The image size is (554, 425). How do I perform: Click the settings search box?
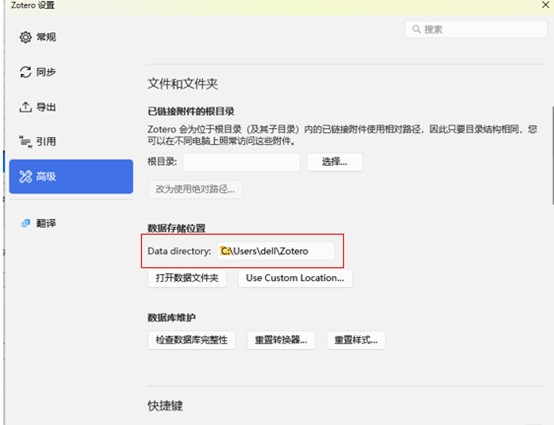pos(476,29)
